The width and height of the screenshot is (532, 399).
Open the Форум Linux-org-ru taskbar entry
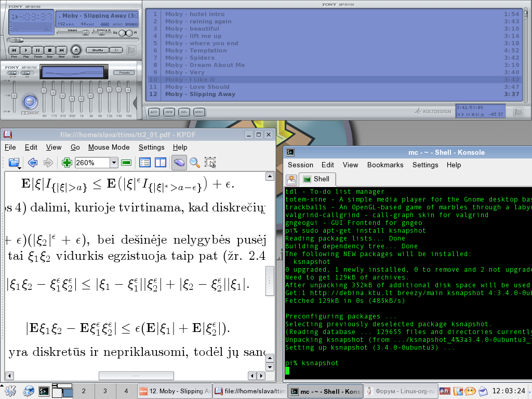click(400, 391)
